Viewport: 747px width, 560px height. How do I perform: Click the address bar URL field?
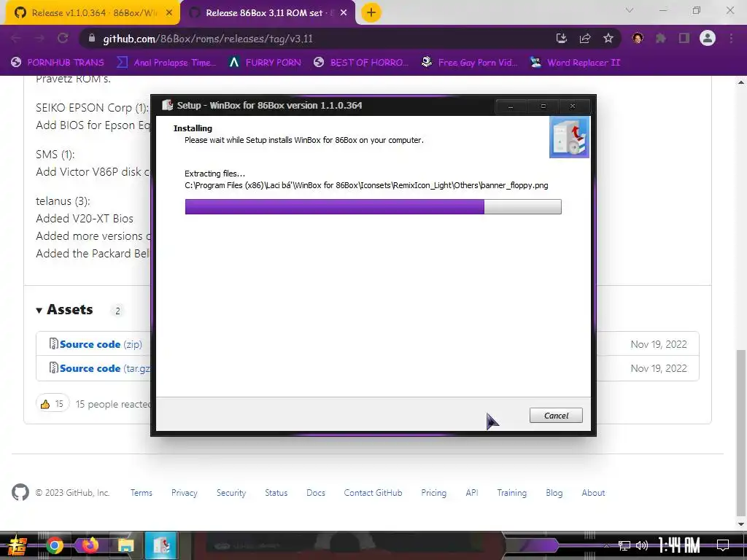[314, 39]
